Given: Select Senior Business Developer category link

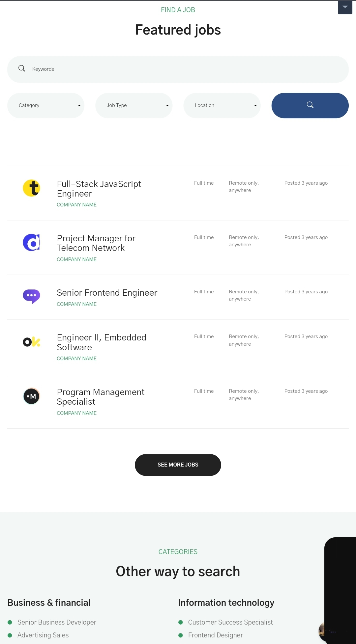Looking at the screenshot, I should click(x=57, y=622).
